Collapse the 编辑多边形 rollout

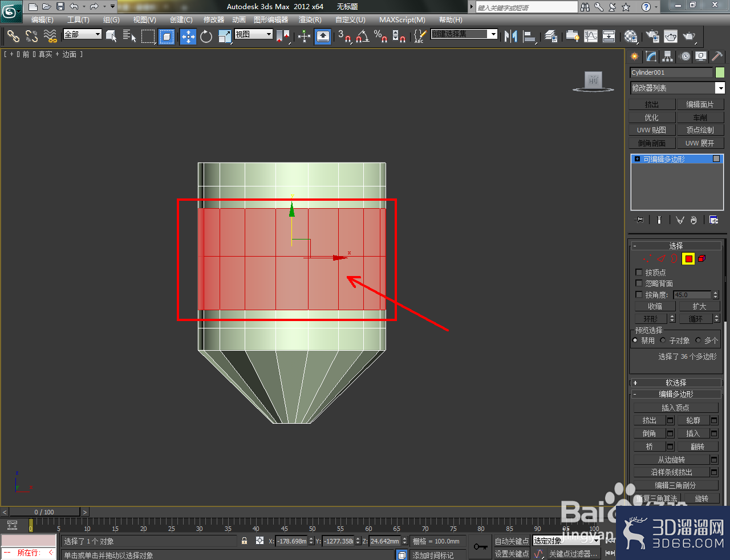tap(676, 394)
